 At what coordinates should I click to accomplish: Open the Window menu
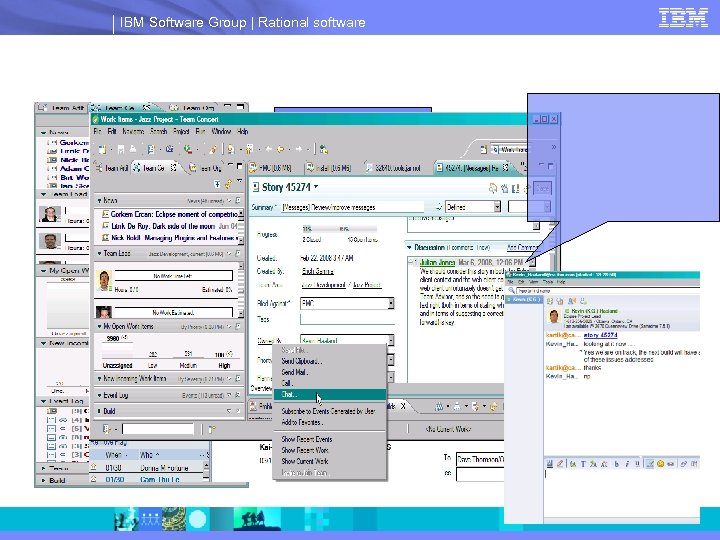tap(221, 131)
